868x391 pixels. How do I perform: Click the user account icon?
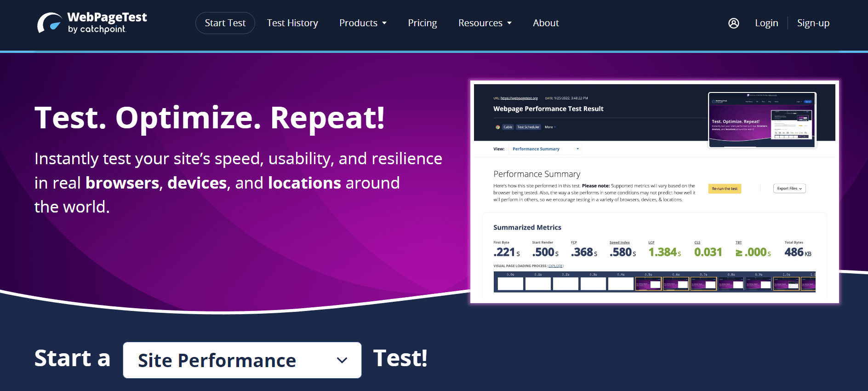(x=734, y=23)
